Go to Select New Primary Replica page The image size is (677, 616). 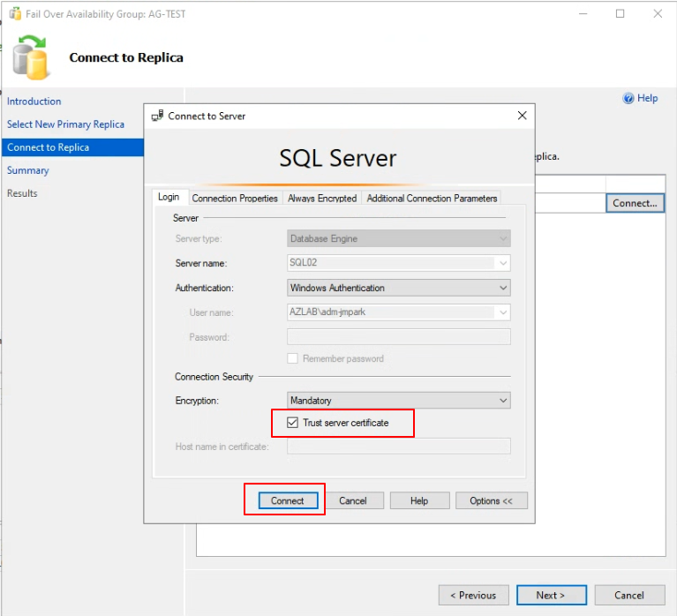click(65, 124)
